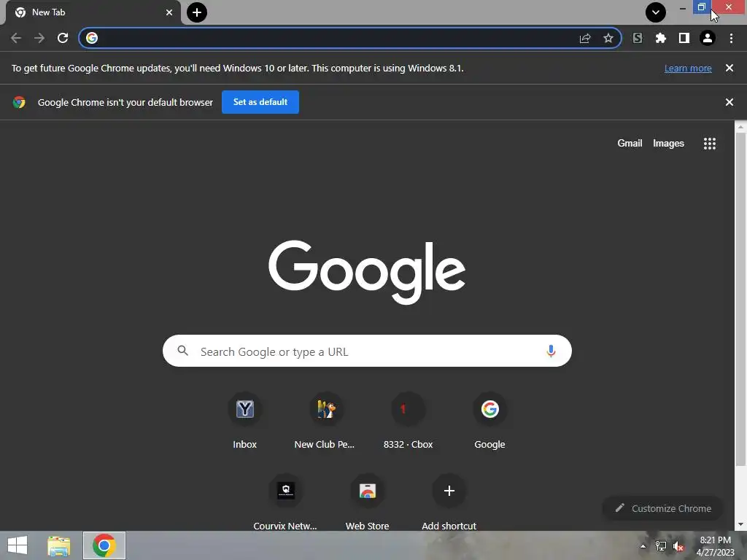Click Learn more link
747x560 pixels.
click(688, 68)
